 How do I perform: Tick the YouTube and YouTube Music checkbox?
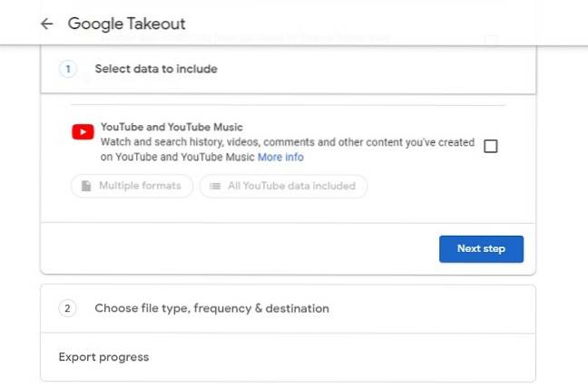491,146
